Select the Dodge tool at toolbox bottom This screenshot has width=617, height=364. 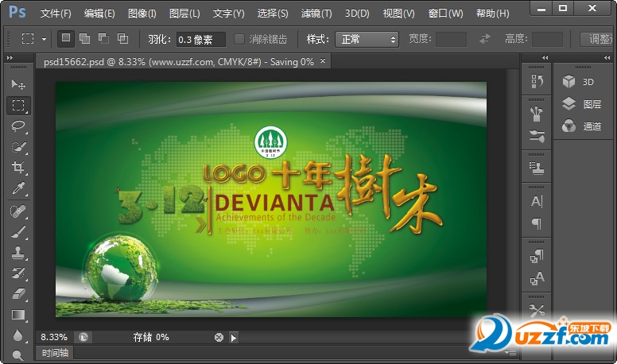(18, 355)
